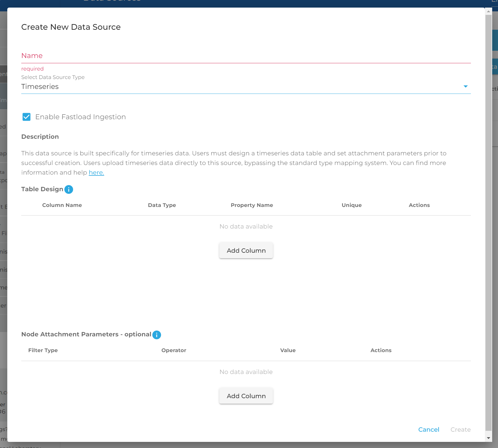Click the dialog scrollbar thumb

(489, 222)
